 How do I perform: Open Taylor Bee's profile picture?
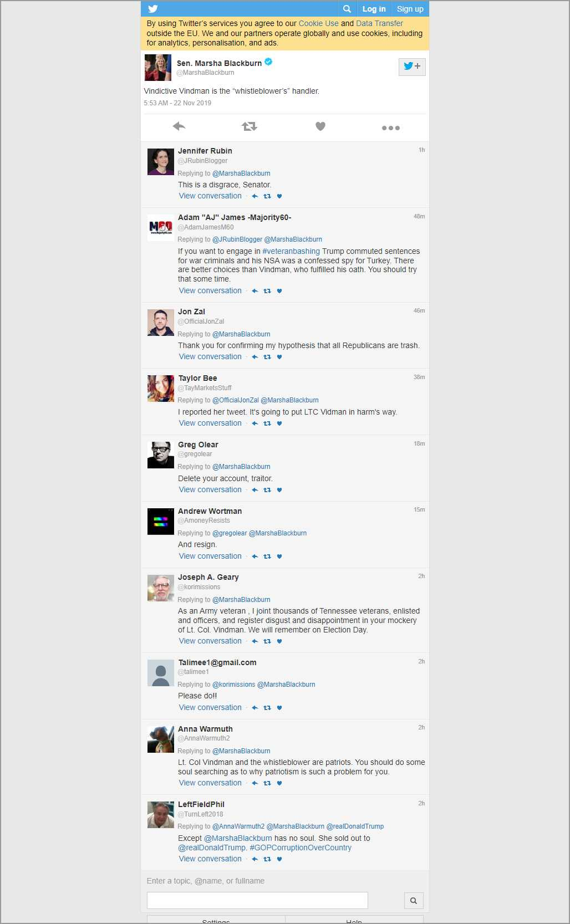pyautogui.click(x=161, y=389)
